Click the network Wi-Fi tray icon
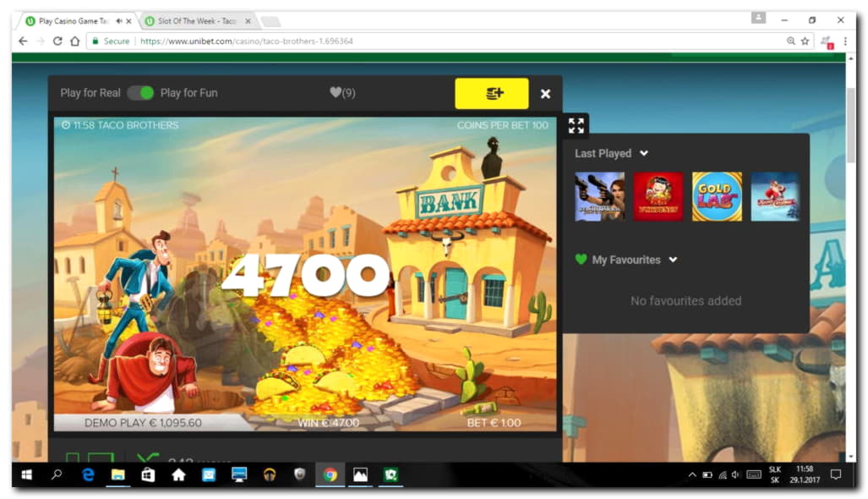 click(723, 474)
